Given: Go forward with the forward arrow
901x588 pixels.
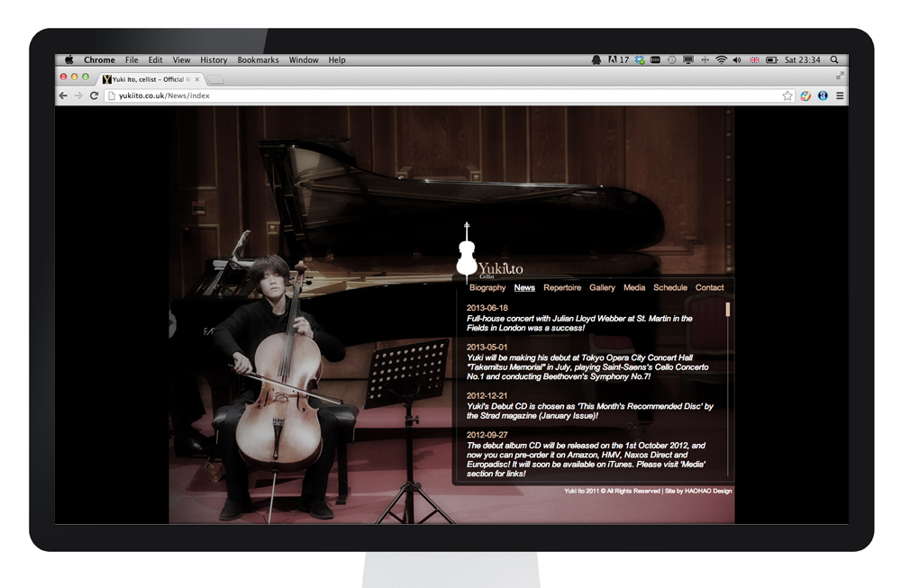Looking at the screenshot, I should (x=78, y=95).
